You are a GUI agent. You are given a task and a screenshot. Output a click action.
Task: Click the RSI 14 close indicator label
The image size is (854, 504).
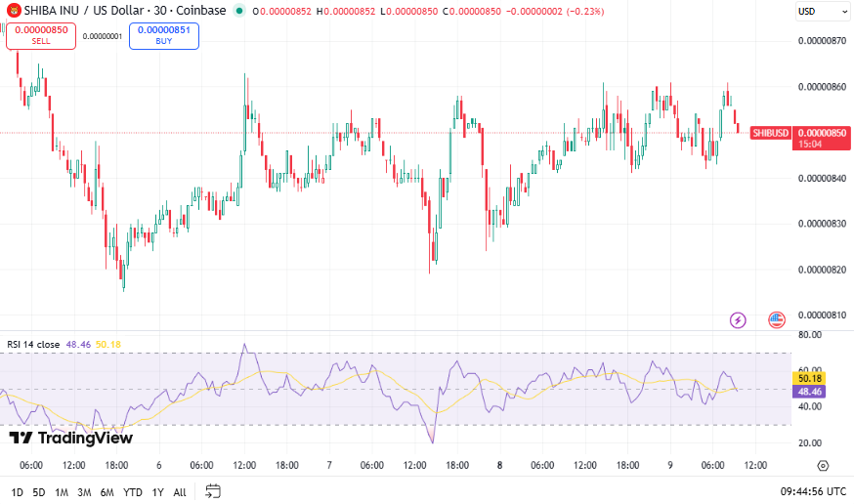[33, 345]
